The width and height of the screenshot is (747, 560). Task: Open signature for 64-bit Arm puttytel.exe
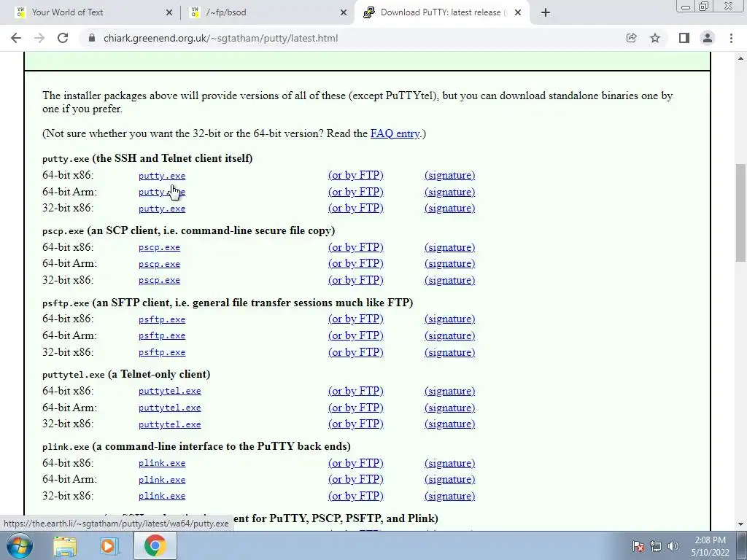tap(449, 408)
